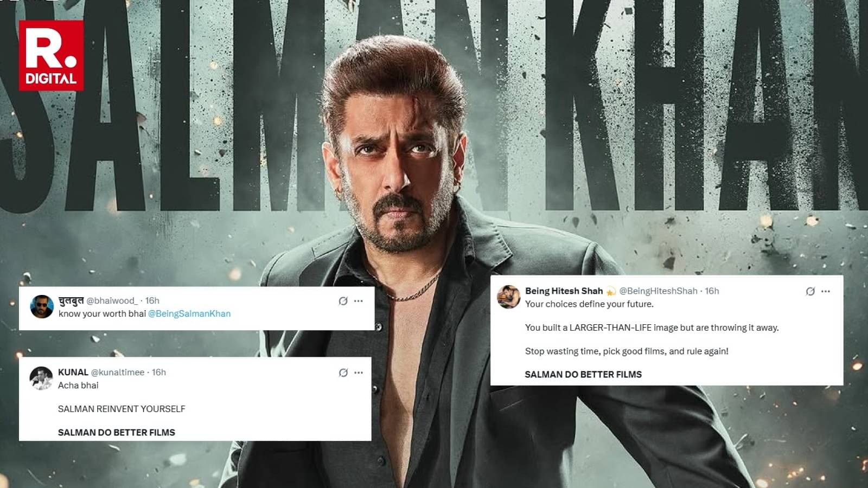
Task: Click the 16h timestamp on KUNAL tweet
Action: 159,372
